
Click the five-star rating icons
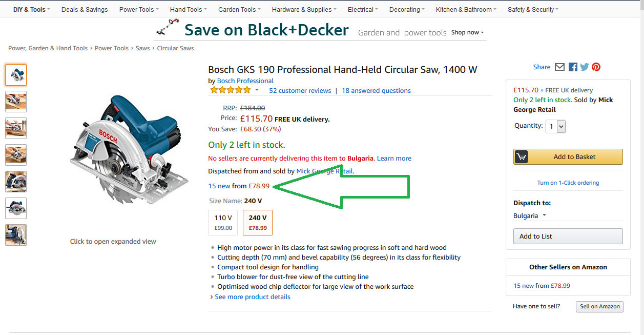tap(230, 90)
